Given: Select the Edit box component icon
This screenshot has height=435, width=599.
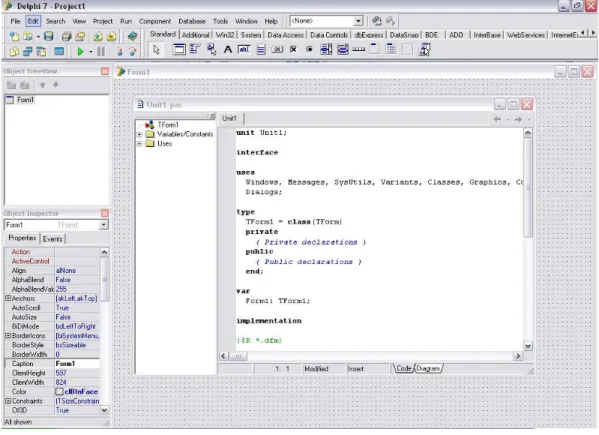Looking at the screenshot, I should click(x=244, y=49).
